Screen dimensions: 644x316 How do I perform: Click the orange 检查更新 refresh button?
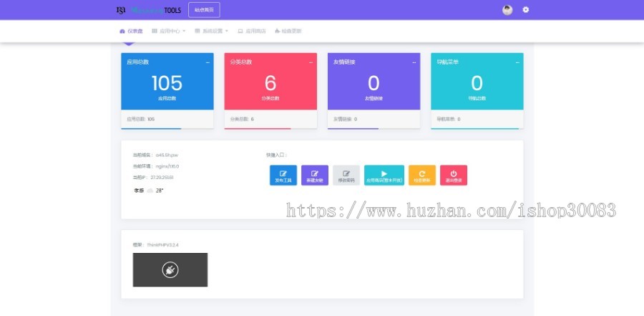pyautogui.click(x=422, y=176)
